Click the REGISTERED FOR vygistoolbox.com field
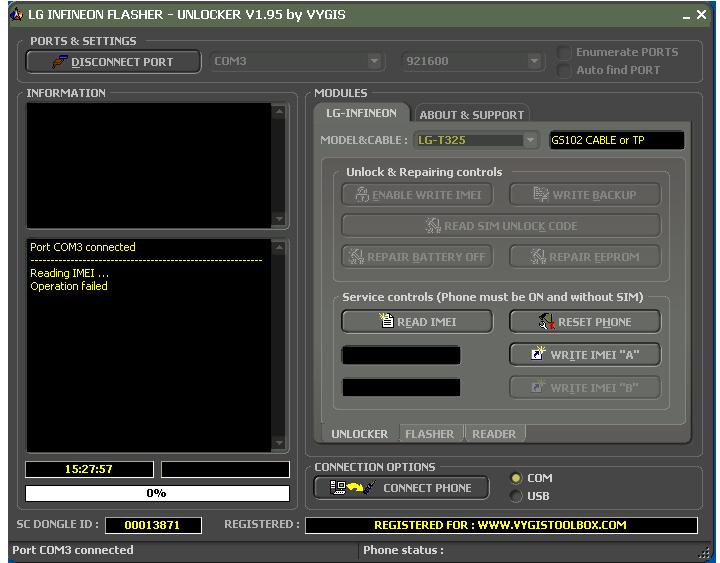720x563 pixels. (x=501, y=525)
